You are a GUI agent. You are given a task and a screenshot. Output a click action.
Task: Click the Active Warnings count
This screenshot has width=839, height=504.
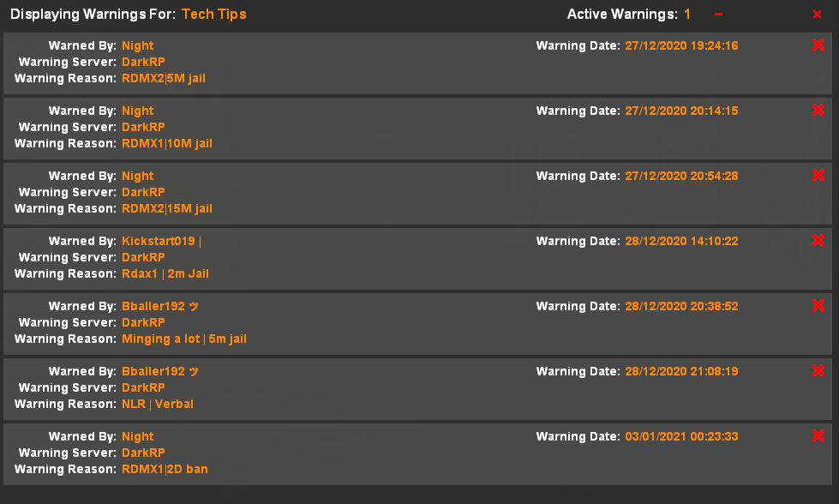tap(687, 14)
